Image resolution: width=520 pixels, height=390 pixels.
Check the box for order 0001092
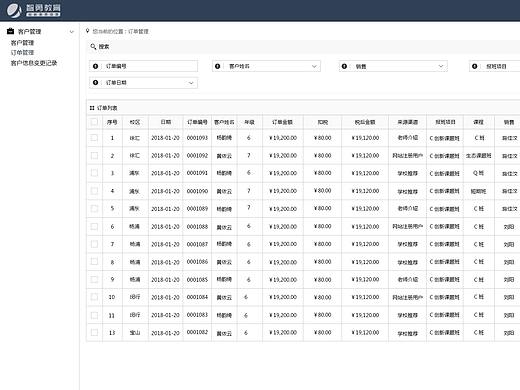94,156
